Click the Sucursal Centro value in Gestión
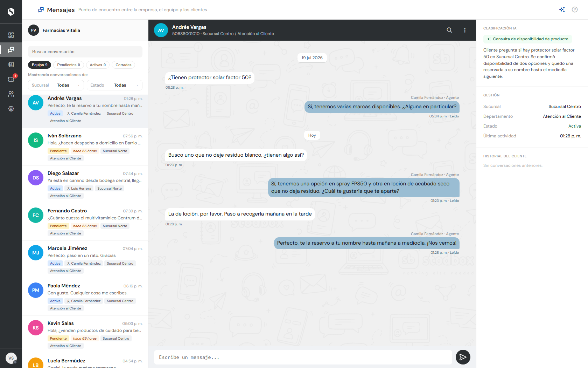The image size is (588, 368). coord(565,107)
